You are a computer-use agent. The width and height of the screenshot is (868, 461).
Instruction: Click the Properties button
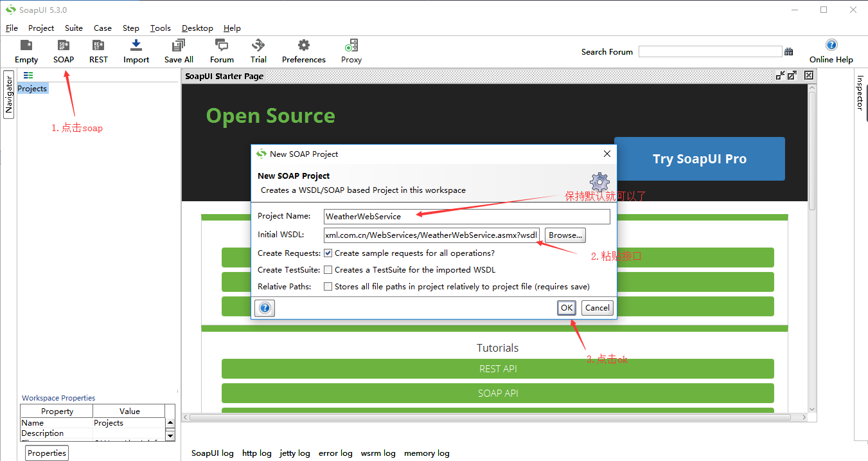click(x=47, y=453)
